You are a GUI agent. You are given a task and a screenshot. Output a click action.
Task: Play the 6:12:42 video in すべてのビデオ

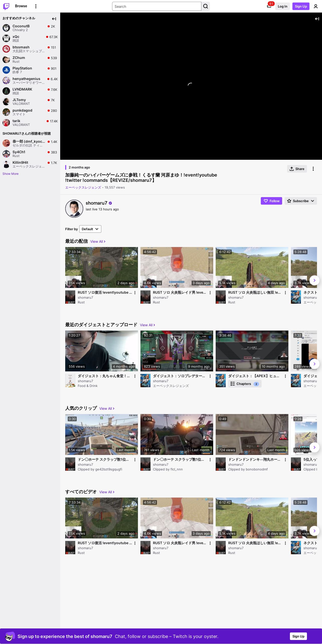click(252, 518)
